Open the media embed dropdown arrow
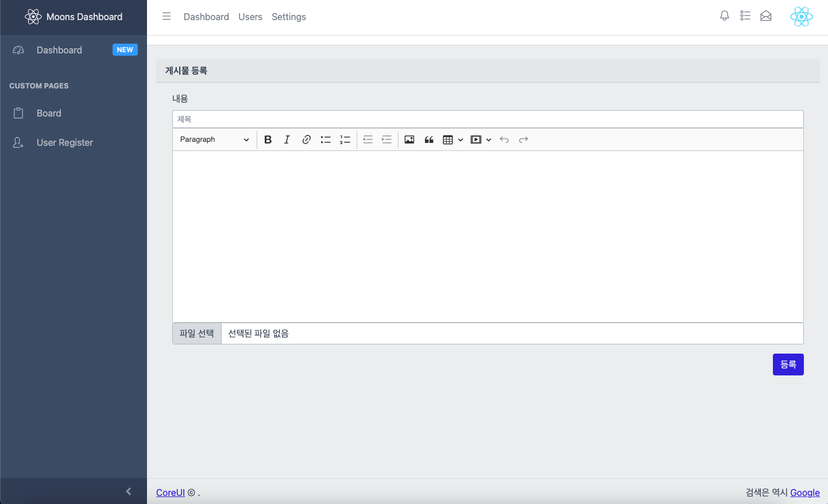This screenshot has height=504, width=828. 489,139
